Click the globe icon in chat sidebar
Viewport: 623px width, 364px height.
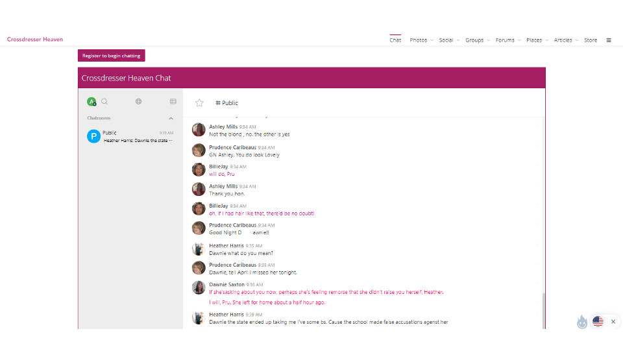pyautogui.click(x=139, y=101)
